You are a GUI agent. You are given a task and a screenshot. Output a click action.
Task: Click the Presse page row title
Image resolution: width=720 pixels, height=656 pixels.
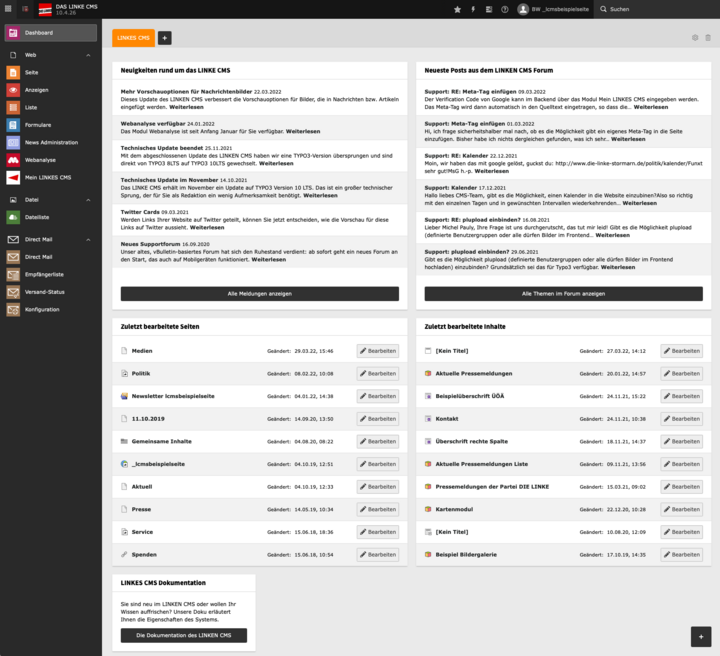click(x=141, y=509)
